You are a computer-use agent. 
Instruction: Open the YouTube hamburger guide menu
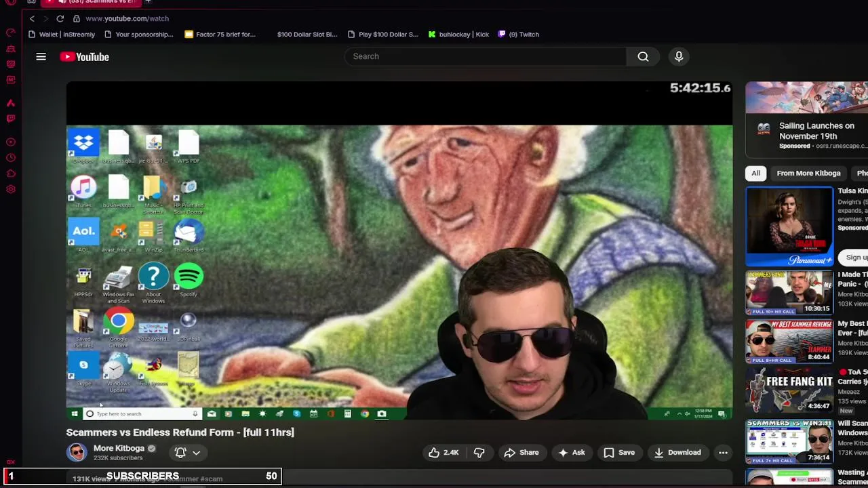[x=41, y=57]
